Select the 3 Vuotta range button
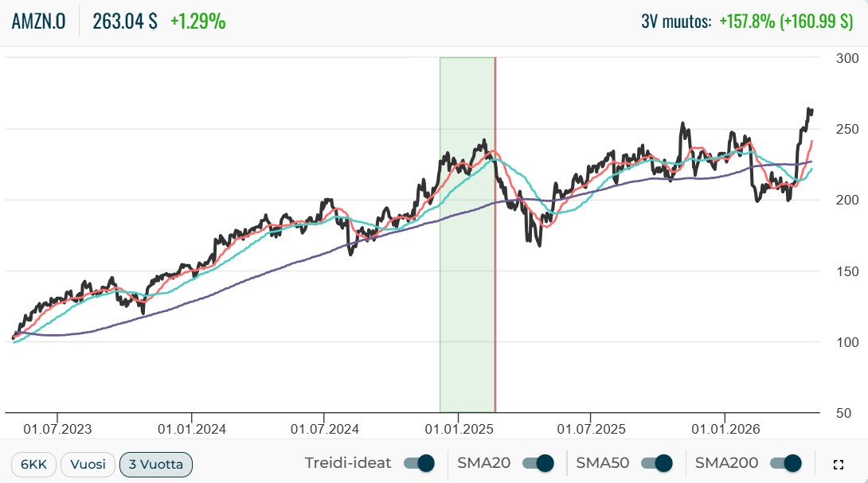Viewport: 868px width, 483px height. point(156,464)
